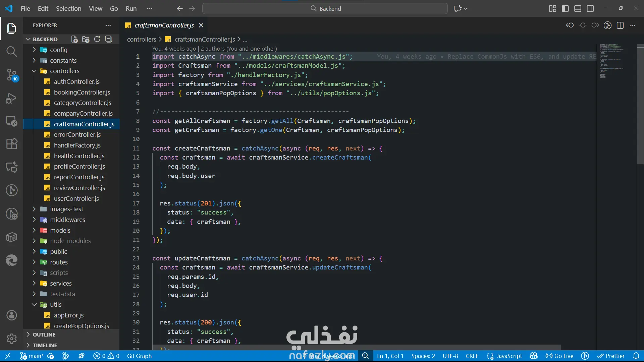Toggle the bottom panel visibility

click(578, 9)
